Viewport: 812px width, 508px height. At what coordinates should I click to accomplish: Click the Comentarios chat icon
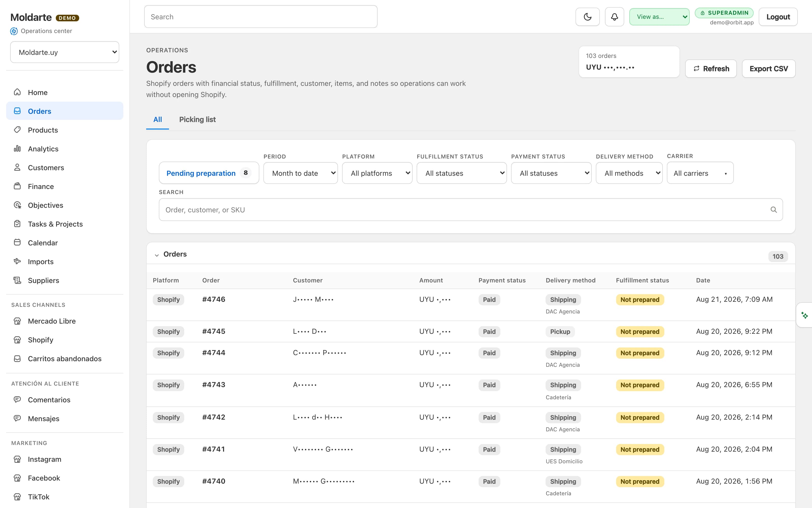point(17,400)
